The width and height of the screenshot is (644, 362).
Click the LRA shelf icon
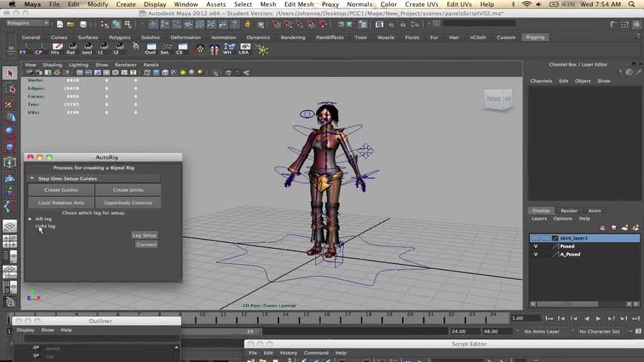click(x=244, y=50)
